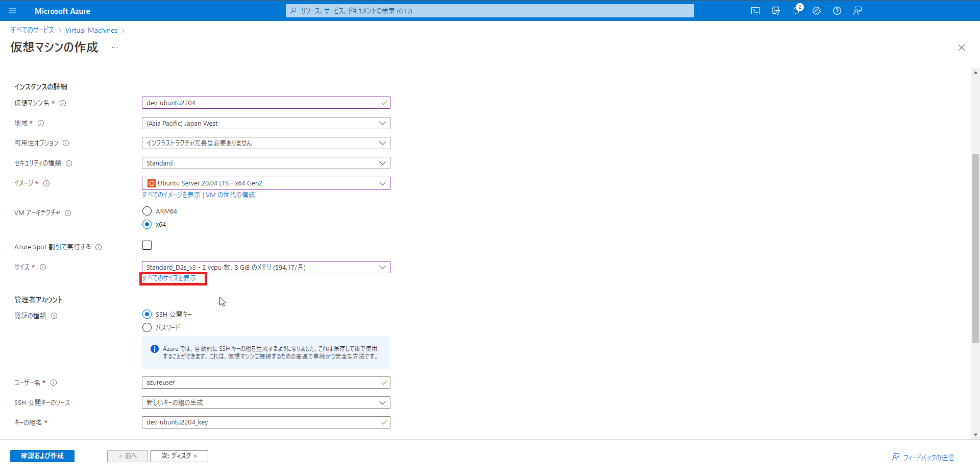Select the ARM64 architecture radio button
Viewport: 980px width, 475px height.
click(147, 211)
